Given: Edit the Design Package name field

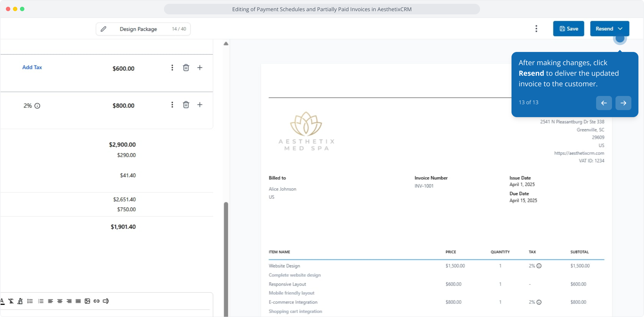Looking at the screenshot, I should [138, 29].
